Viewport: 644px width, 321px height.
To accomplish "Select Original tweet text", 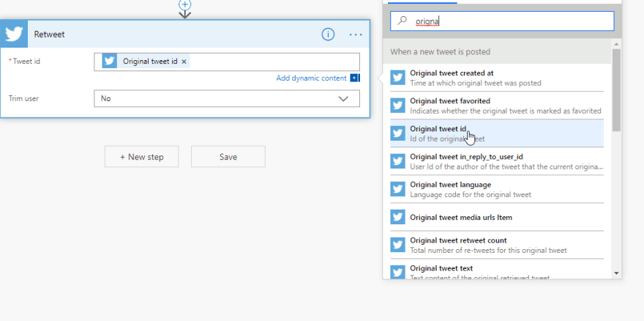I will click(497, 270).
